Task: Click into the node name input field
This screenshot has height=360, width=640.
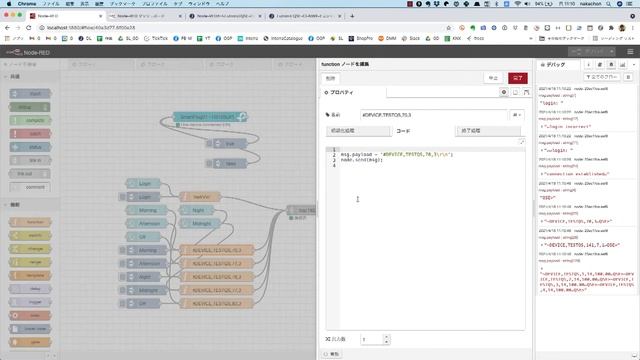Action: pos(434,115)
